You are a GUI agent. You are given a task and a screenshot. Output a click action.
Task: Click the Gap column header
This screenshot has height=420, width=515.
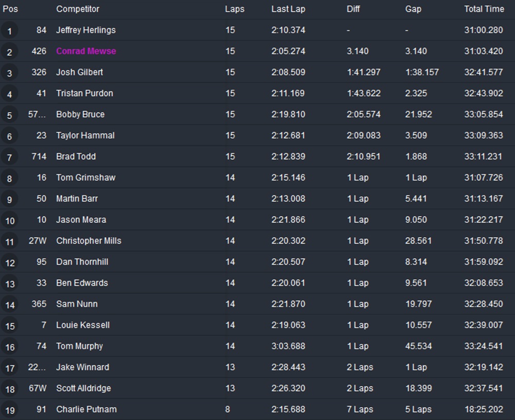pyautogui.click(x=413, y=9)
